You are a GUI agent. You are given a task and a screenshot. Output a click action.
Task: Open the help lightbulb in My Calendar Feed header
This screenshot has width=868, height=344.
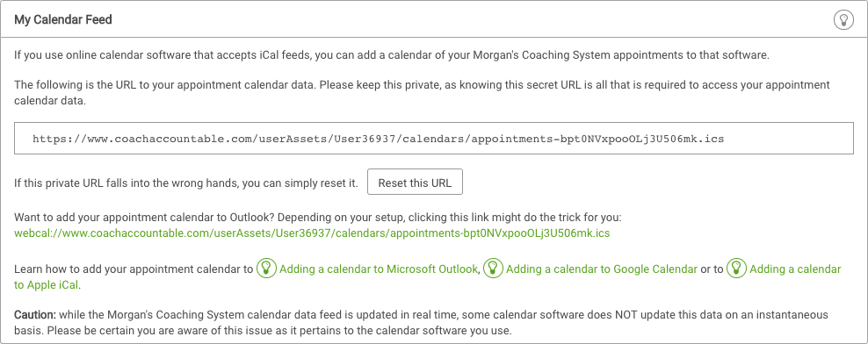pos(843,20)
